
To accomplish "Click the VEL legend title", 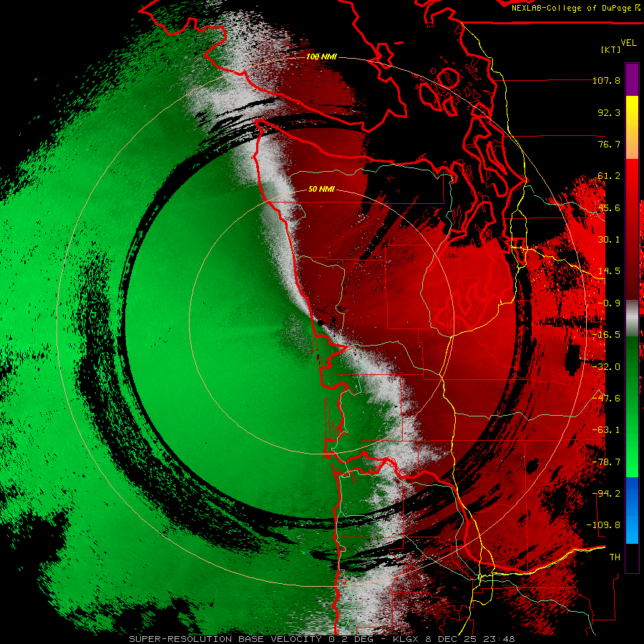I will click(x=629, y=43).
